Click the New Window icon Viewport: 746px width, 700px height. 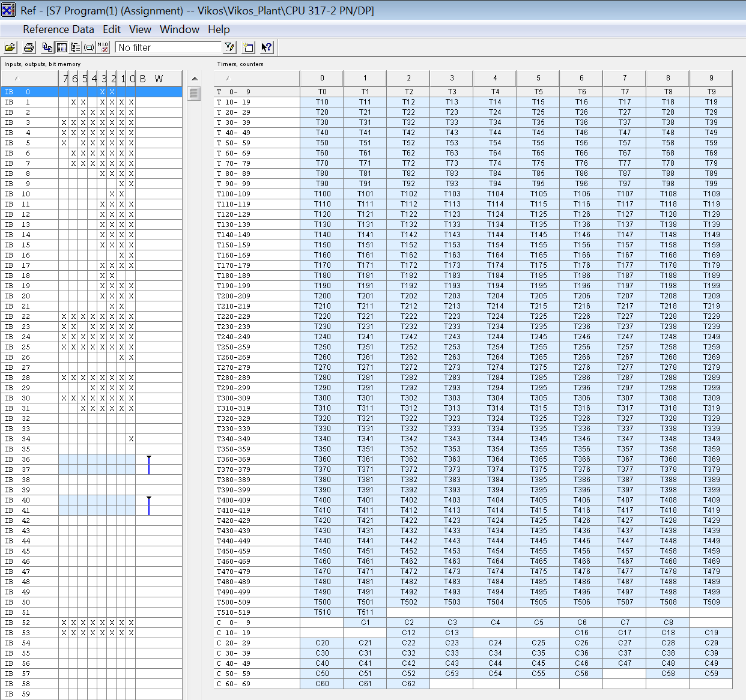tap(249, 47)
